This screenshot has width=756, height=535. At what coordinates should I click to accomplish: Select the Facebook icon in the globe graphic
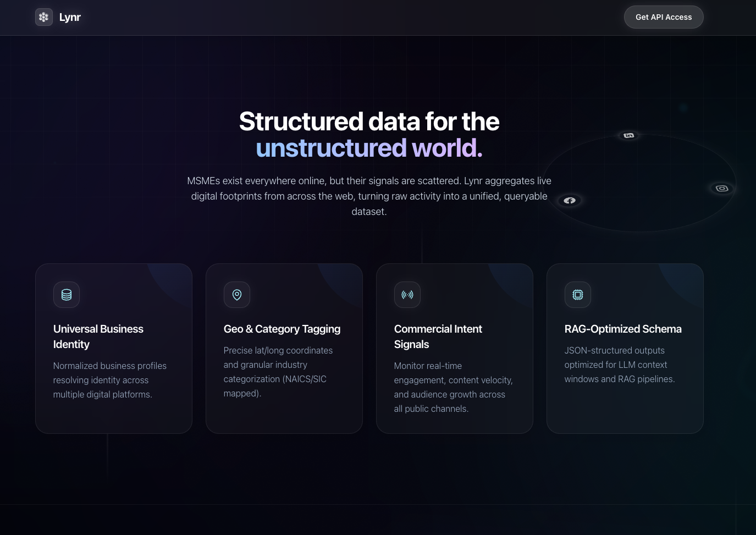pyautogui.click(x=570, y=200)
